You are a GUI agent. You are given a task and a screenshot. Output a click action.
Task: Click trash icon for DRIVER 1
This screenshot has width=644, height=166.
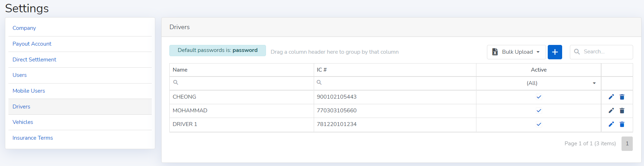tap(622, 124)
